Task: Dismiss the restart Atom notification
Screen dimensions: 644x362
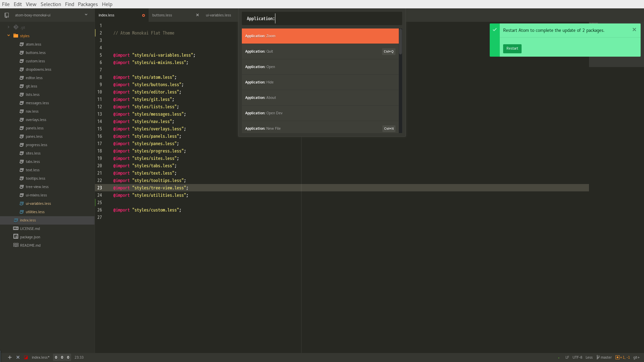Action: [x=634, y=29]
